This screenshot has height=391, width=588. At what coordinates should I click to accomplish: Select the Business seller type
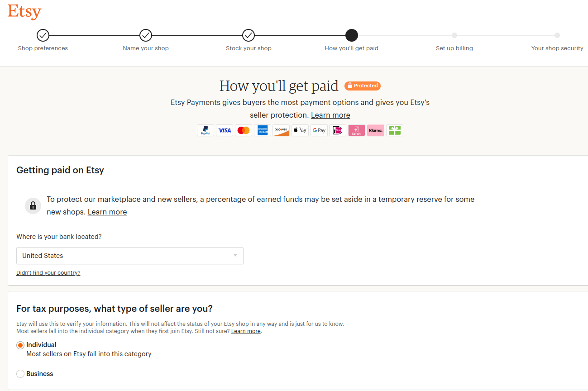point(20,374)
